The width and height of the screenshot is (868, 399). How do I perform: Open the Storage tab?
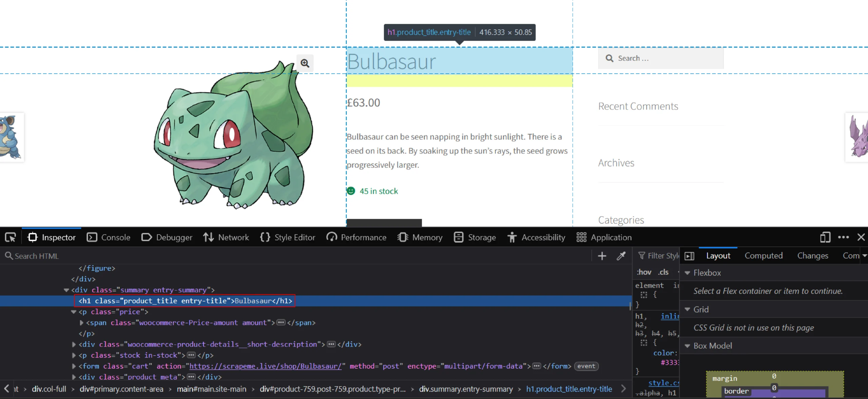pyautogui.click(x=475, y=237)
